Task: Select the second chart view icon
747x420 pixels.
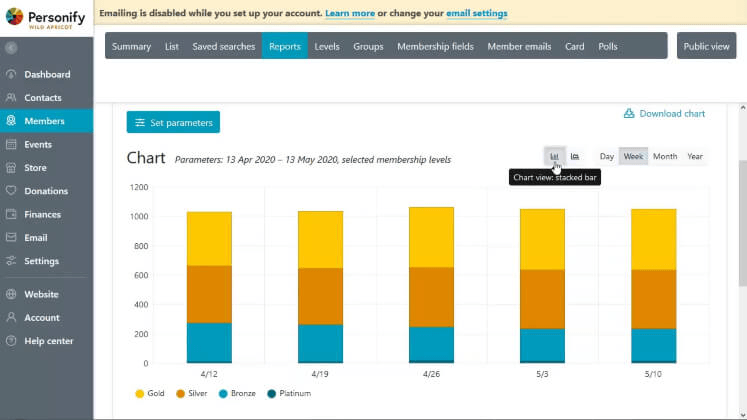Action: click(575, 156)
